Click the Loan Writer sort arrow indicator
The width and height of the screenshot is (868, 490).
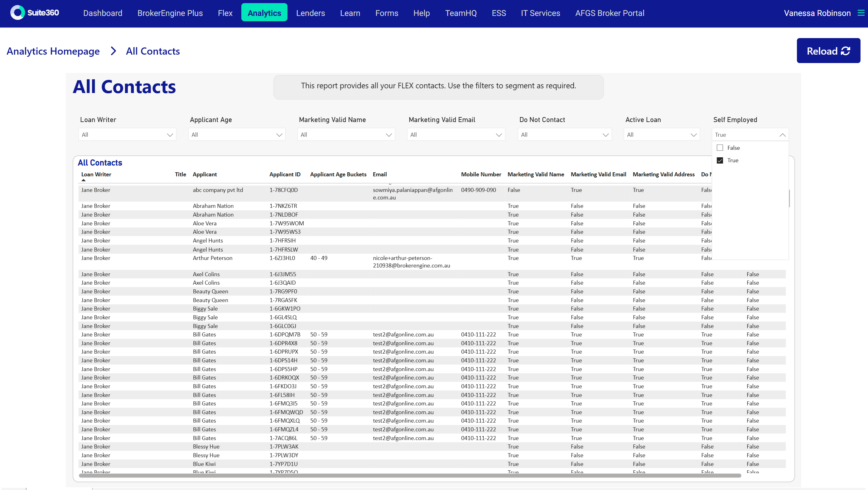pyautogui.click(x=84, y=180)
